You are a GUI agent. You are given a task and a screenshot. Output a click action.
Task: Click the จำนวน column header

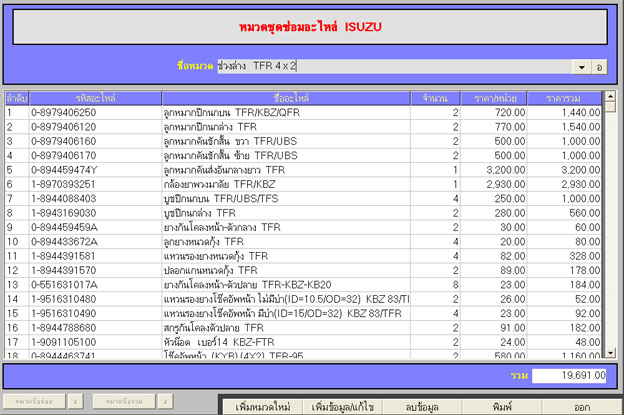point(435,98)
